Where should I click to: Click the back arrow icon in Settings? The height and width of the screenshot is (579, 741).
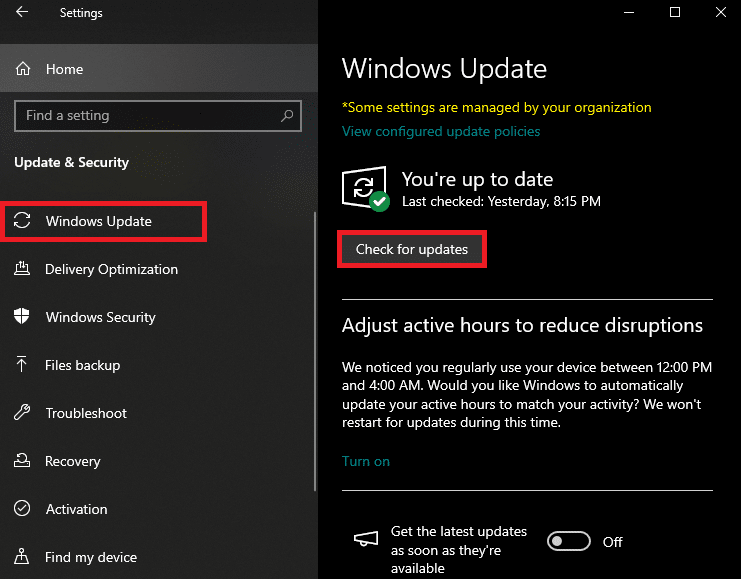22,13
